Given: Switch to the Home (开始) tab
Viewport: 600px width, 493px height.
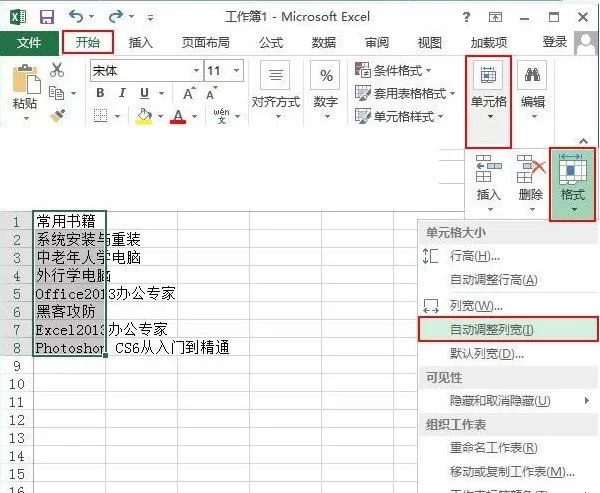Looking at the screenshot, I should tap(88, 42).
